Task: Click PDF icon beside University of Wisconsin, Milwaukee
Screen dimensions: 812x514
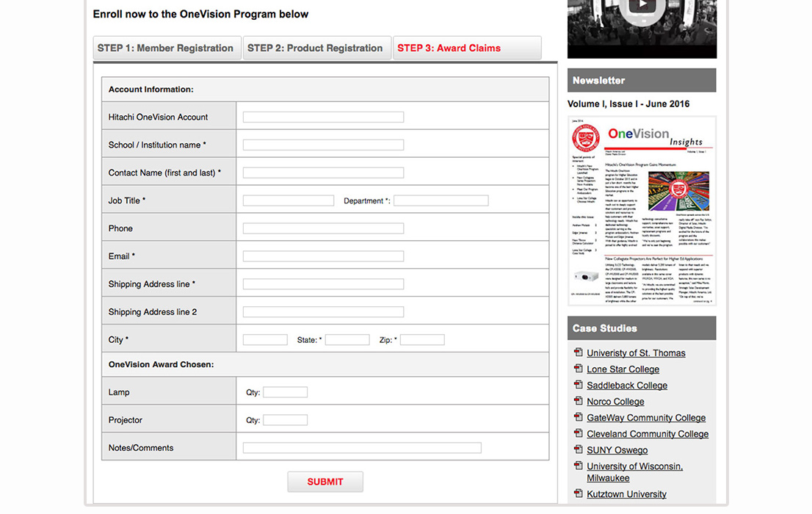Action: pyautogui.click(x=579, y=466)
